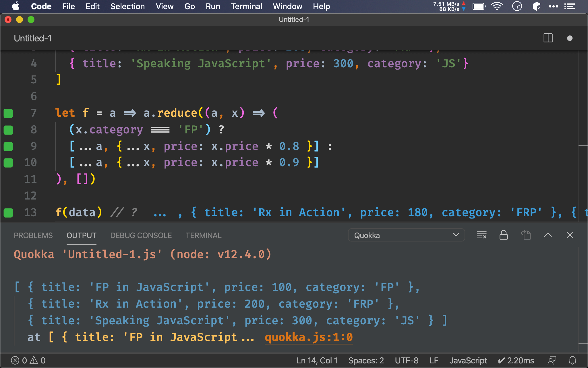Click the circular clock menu bar icon
This screenshot has width=588, height=368.
tap(517, 6)
